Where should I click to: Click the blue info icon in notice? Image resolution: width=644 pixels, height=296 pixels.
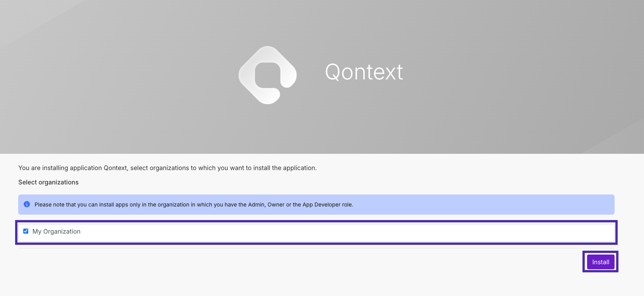point(27,204)
